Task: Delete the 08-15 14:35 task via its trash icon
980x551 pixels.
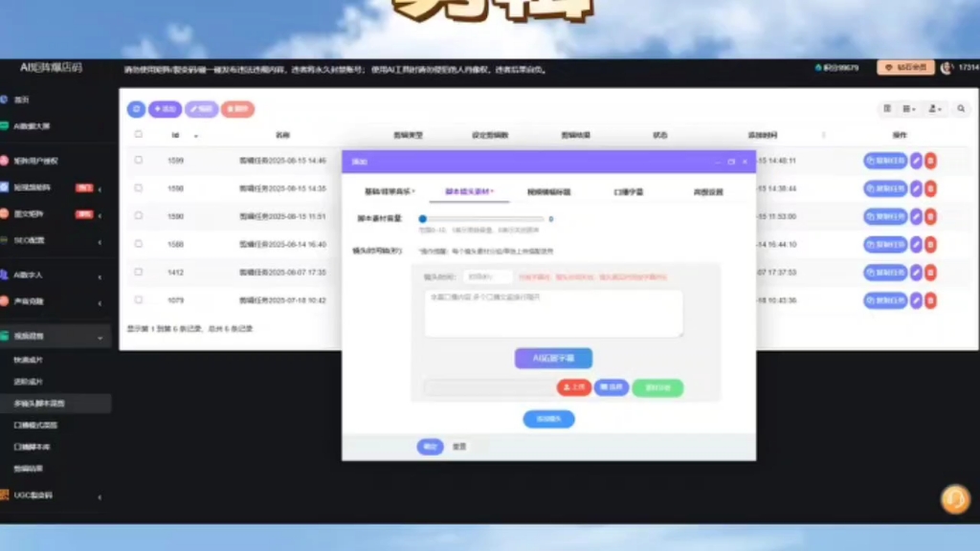Action: [x=930, y=188]
